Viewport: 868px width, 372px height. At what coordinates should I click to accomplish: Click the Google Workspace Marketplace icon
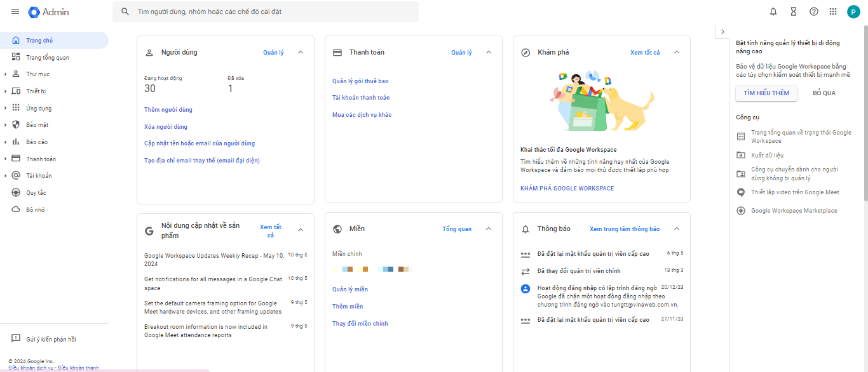coord(741,211)
